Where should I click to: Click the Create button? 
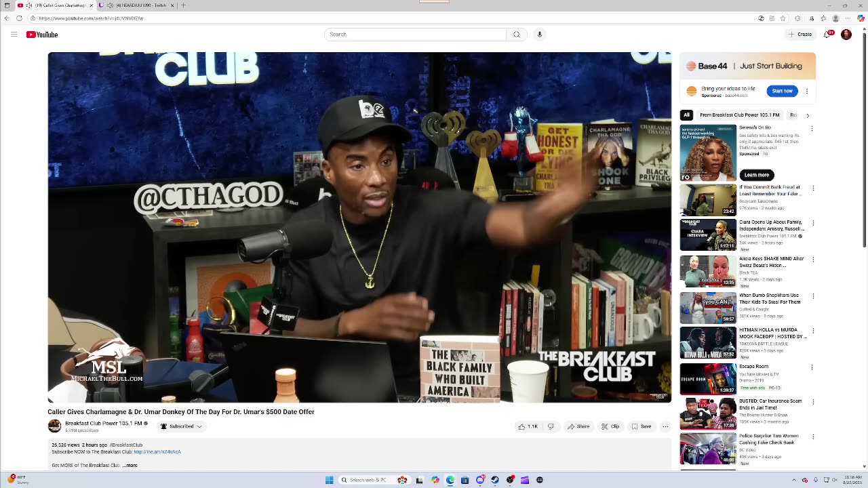click(800, 35)
